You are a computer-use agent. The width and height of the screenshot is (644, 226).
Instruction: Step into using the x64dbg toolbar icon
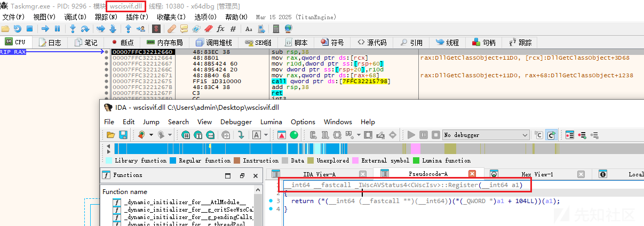pos(73,29)
